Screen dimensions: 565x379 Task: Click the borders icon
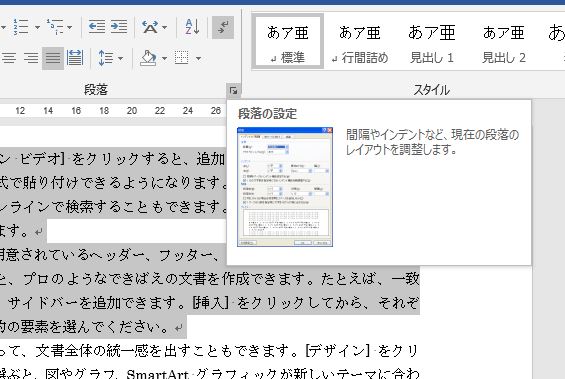pos(182,58)
